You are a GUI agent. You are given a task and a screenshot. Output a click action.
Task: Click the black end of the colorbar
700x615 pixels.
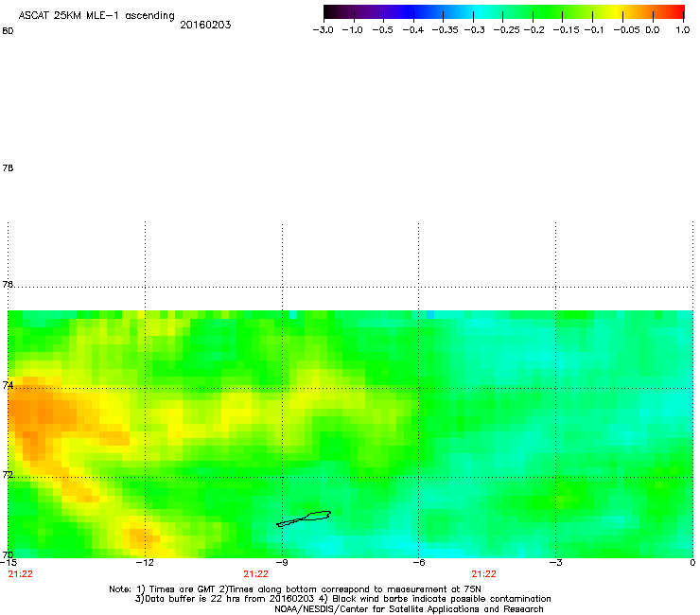tap(328, 12)
